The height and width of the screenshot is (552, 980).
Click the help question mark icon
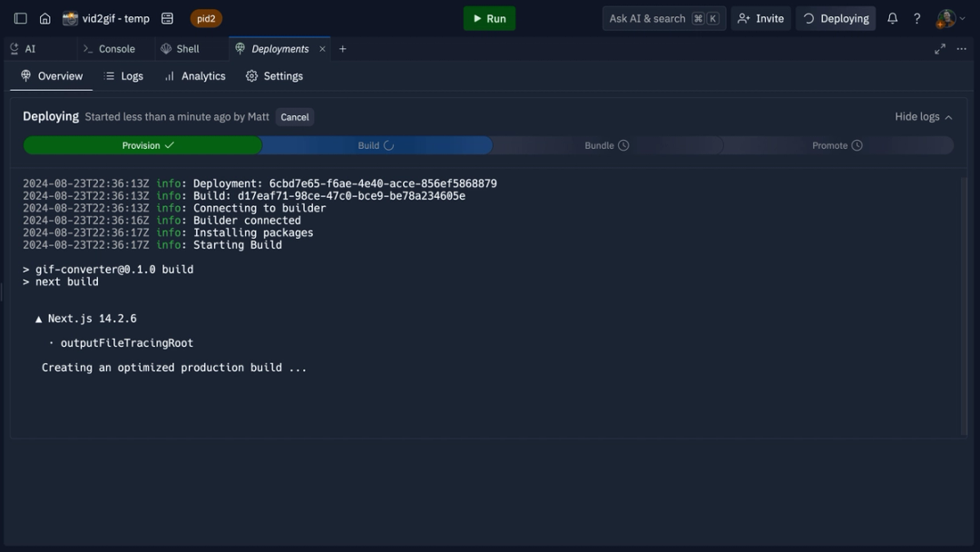[x=916, y=17]
